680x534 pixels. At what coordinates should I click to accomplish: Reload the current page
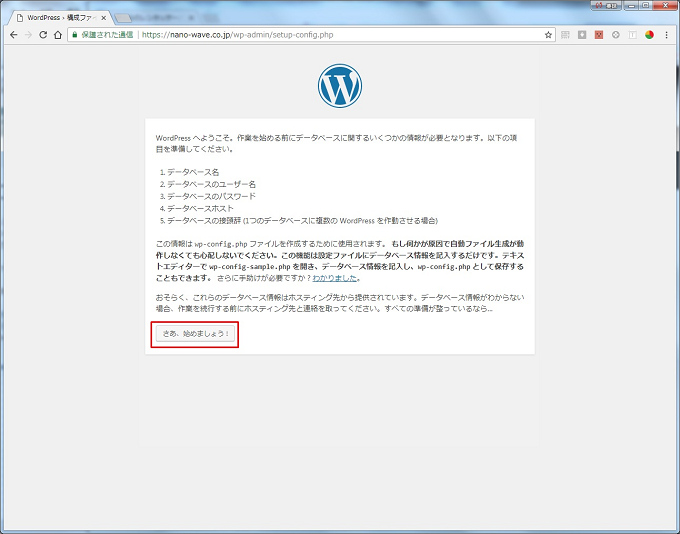pyautogui.click(x=43, y=34)
